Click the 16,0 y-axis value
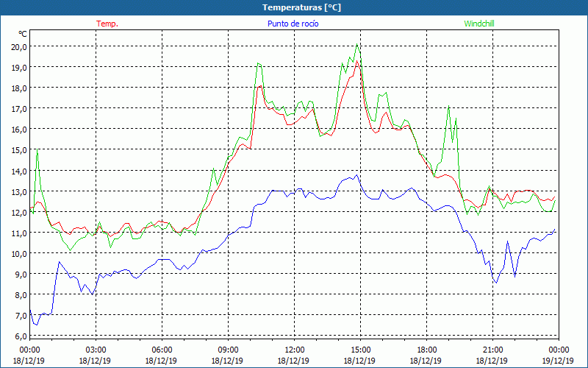This screenshot has height=368, width=588. (20, 130)
